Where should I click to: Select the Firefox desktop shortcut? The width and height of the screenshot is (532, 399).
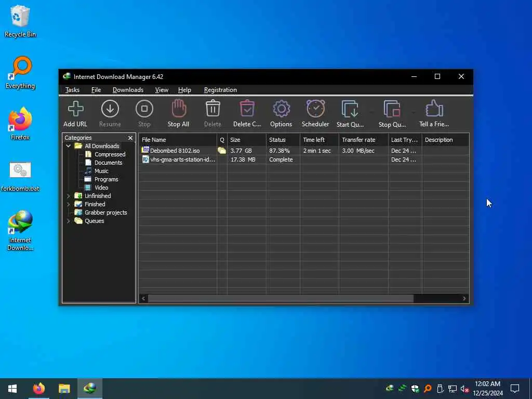coord(20,124)
